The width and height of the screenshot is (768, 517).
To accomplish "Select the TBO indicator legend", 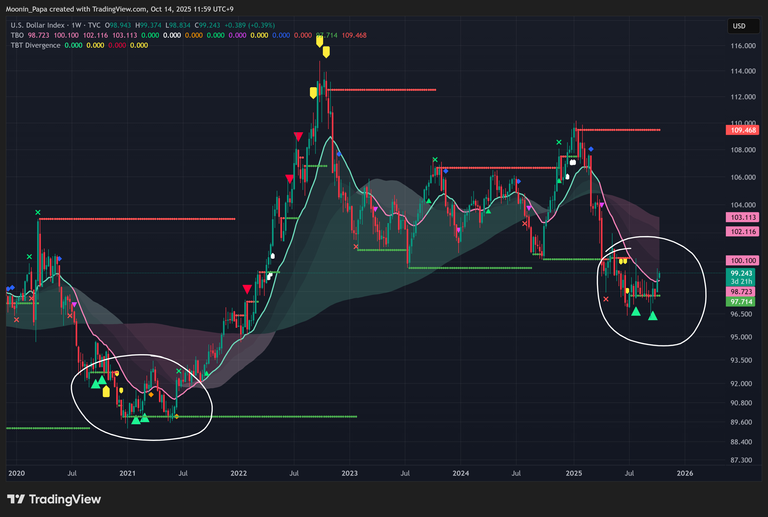I will click(x=15, y=35).
